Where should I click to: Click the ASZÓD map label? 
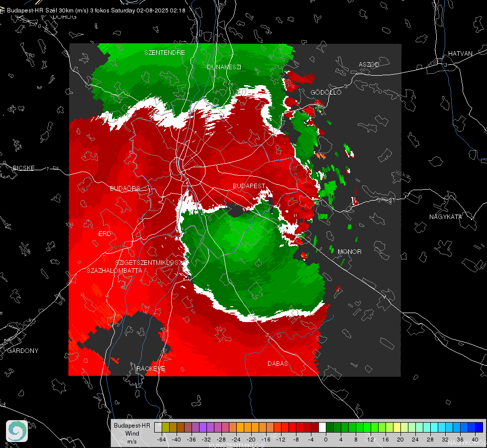click(x=369, y=64)
